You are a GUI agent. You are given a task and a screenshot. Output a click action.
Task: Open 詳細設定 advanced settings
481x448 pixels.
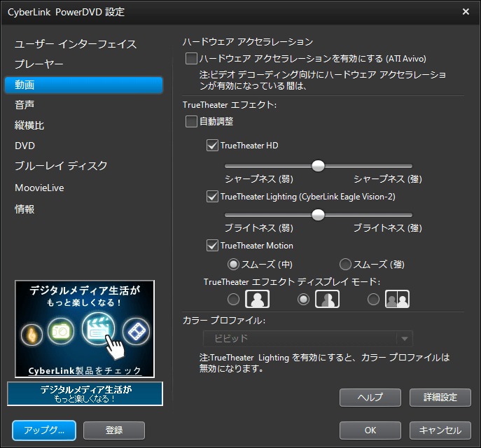[x=440, y=398]
